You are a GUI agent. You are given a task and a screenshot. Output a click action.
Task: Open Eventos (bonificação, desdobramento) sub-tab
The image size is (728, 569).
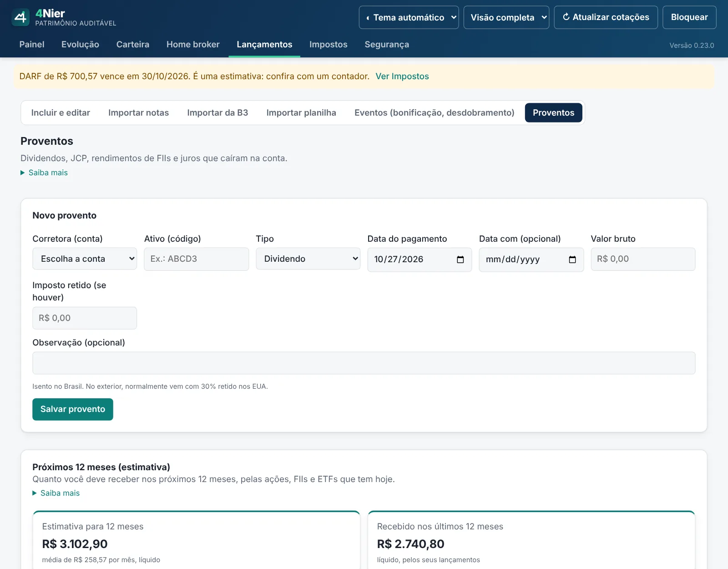pyautogui.click(x=435, y=112)
